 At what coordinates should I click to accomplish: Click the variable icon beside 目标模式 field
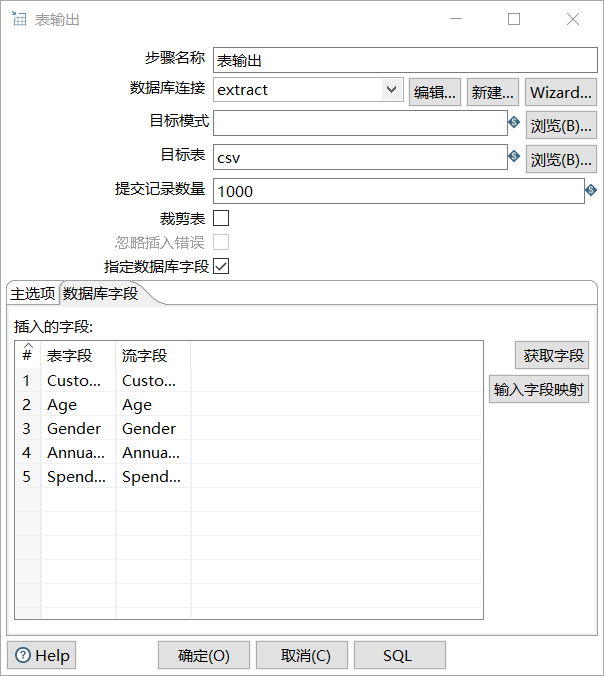click(x=514, y=122)
